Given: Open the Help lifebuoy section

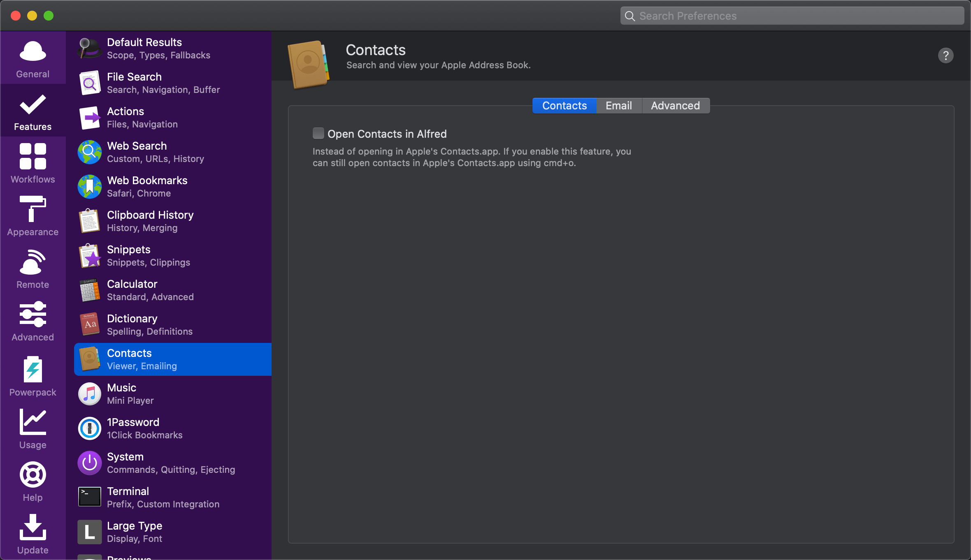Looking at the screenshot, I should click(33, 481).
